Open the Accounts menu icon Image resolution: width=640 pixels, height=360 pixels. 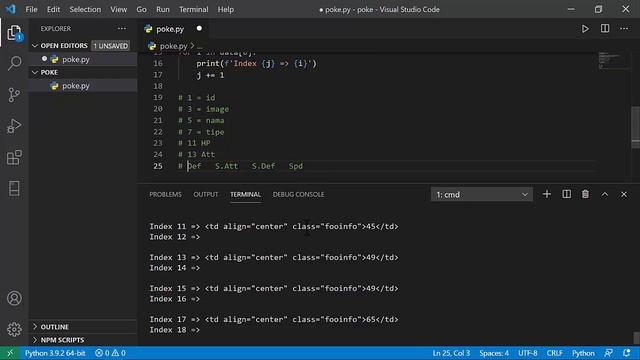tap(14, 298)
